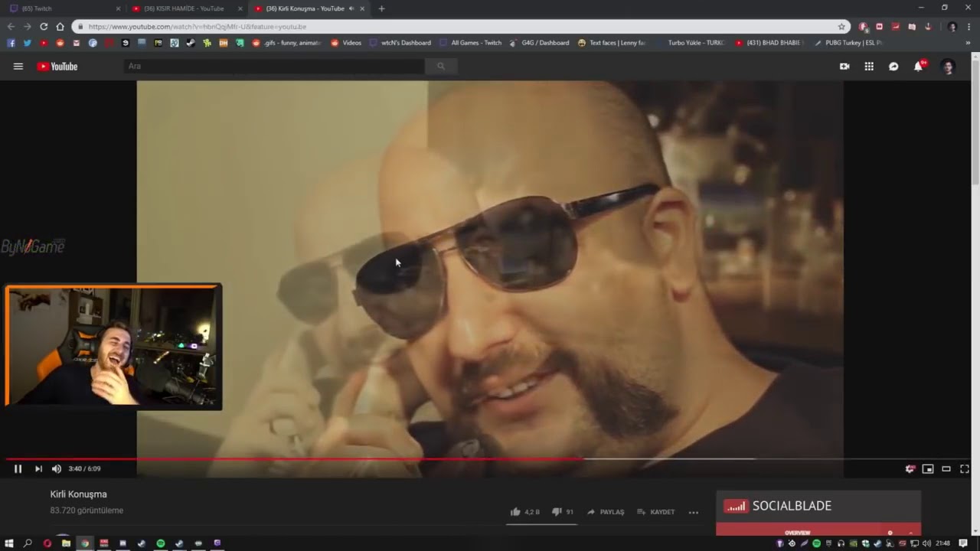Screen dimensions: 980x551
Task: Open the '.gifs - funny, animated' bookmark
Action: 287,43
